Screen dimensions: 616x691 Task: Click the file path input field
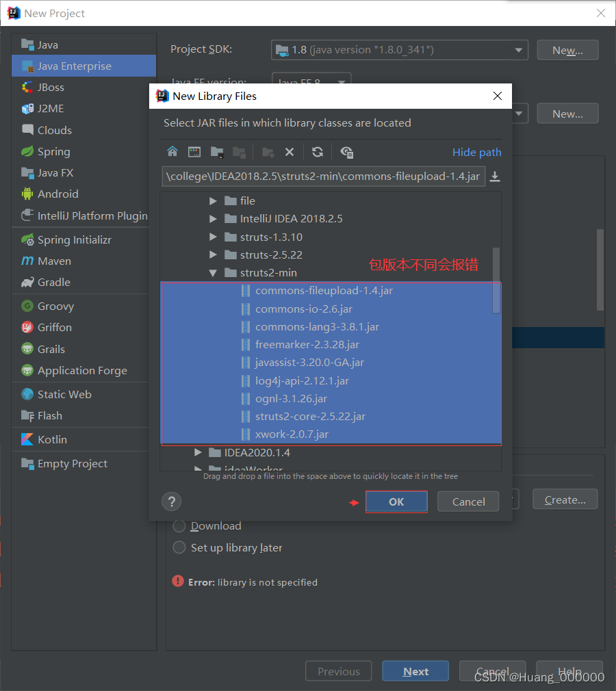(324, 177)
